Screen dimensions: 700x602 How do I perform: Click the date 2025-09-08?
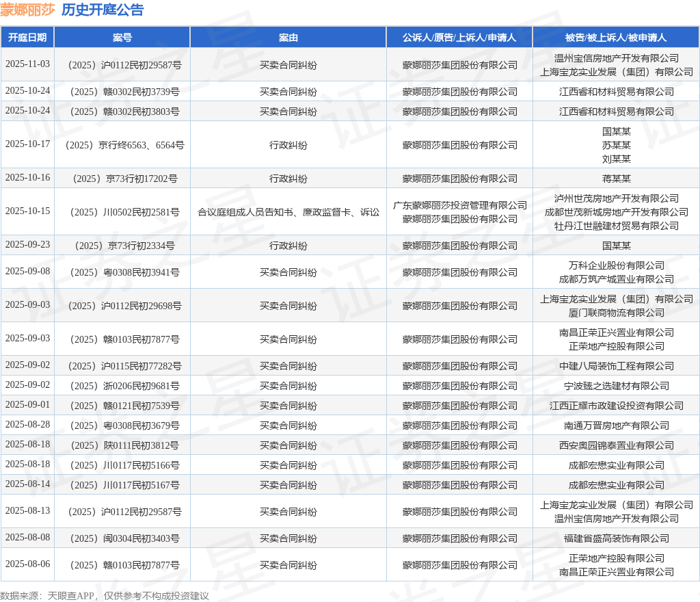click(x=27, y=271)
